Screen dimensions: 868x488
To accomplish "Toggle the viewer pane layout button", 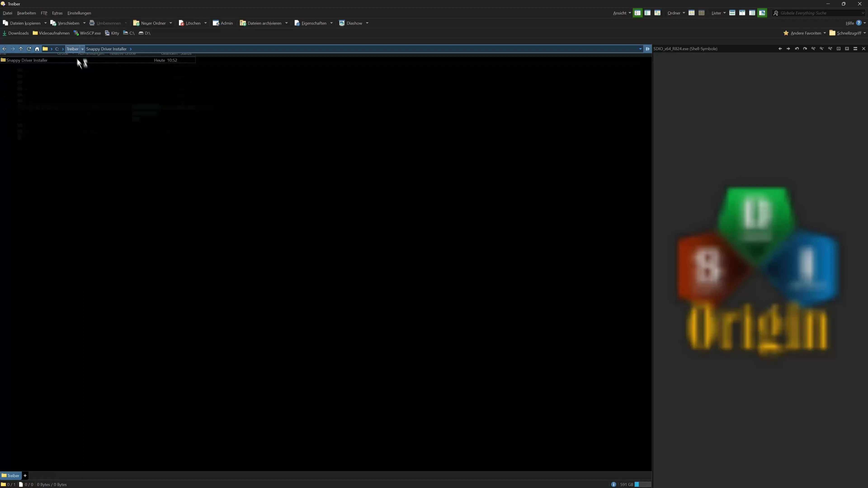I will click(x=762, y=13).
